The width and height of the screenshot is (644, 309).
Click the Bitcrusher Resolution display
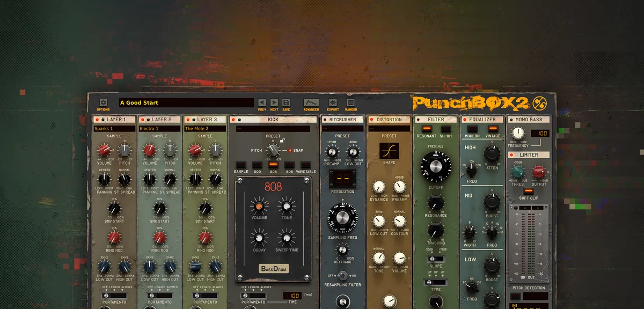point(342,179)
